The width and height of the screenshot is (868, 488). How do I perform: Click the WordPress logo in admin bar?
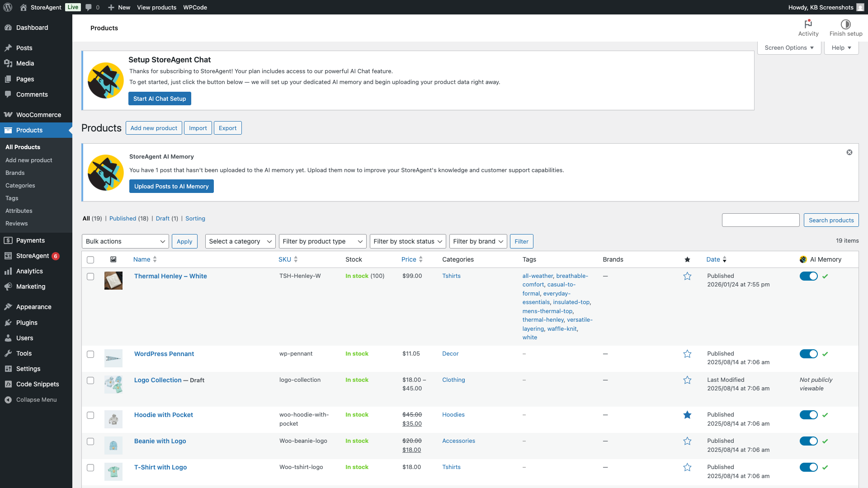pos(8,7)
